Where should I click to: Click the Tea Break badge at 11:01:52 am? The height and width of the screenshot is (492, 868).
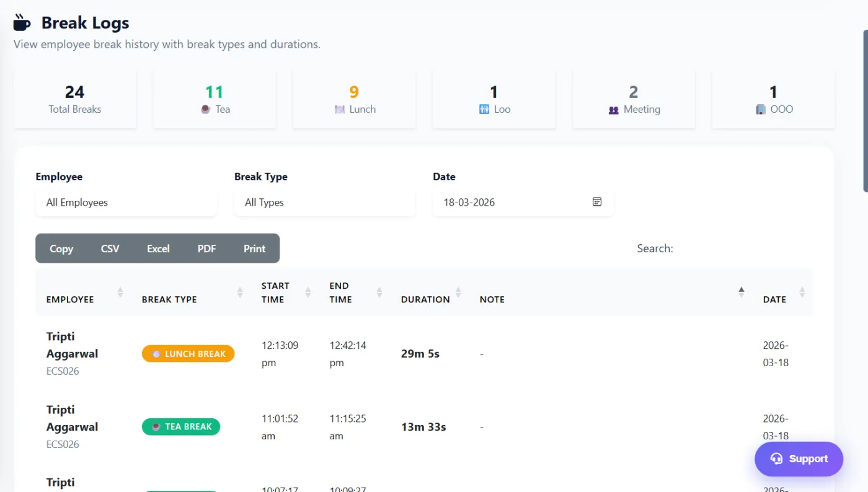pyautogui.click(x=181, y=427)
